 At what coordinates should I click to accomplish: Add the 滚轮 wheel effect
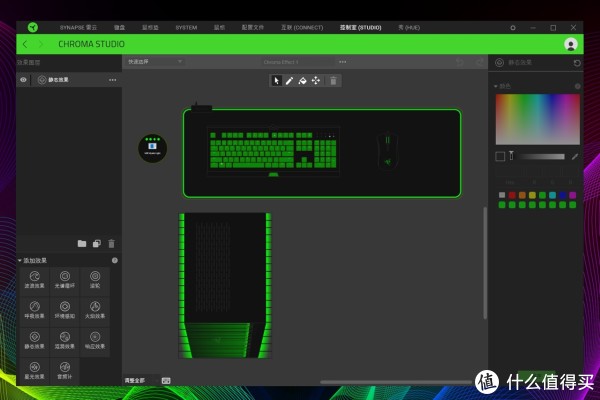95,280
